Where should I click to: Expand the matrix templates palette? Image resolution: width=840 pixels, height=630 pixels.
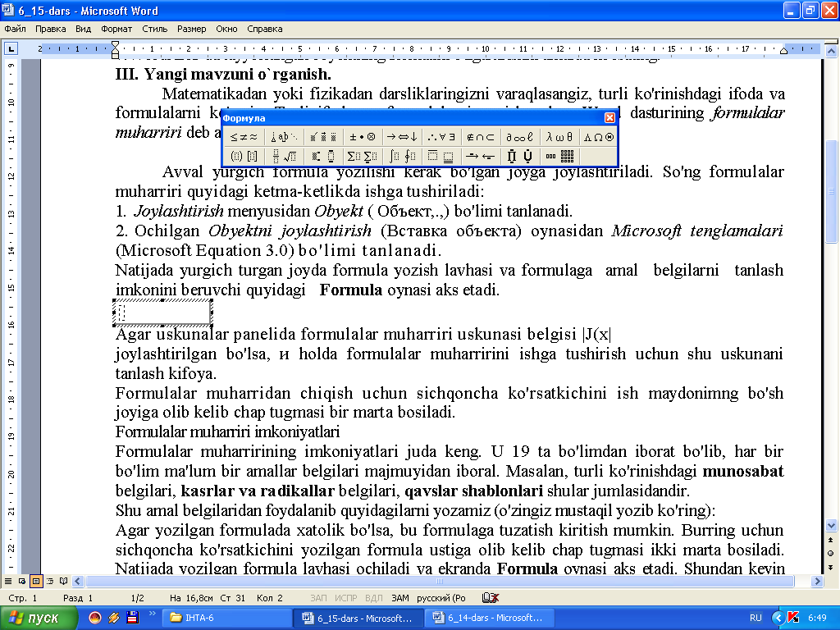[x=559, y=157]
